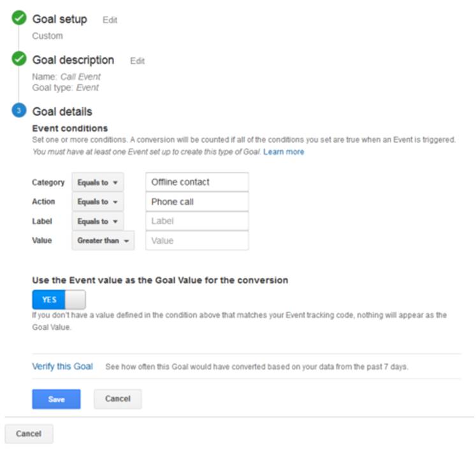
Task: Open the Label Equals to dropdown
Action: (x=97, y=221)
